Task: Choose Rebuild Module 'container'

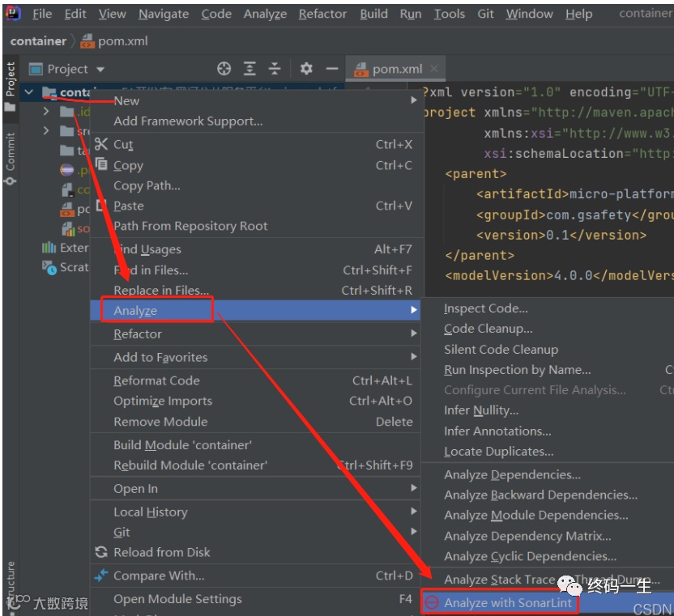Action: tap(255, 465)
